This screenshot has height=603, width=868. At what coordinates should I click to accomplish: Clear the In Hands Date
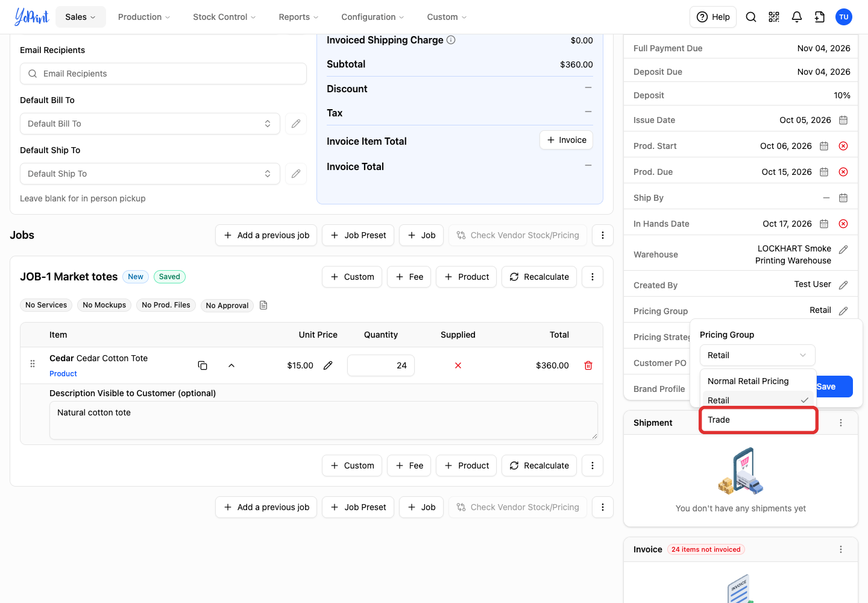click(x=843, y=224)
